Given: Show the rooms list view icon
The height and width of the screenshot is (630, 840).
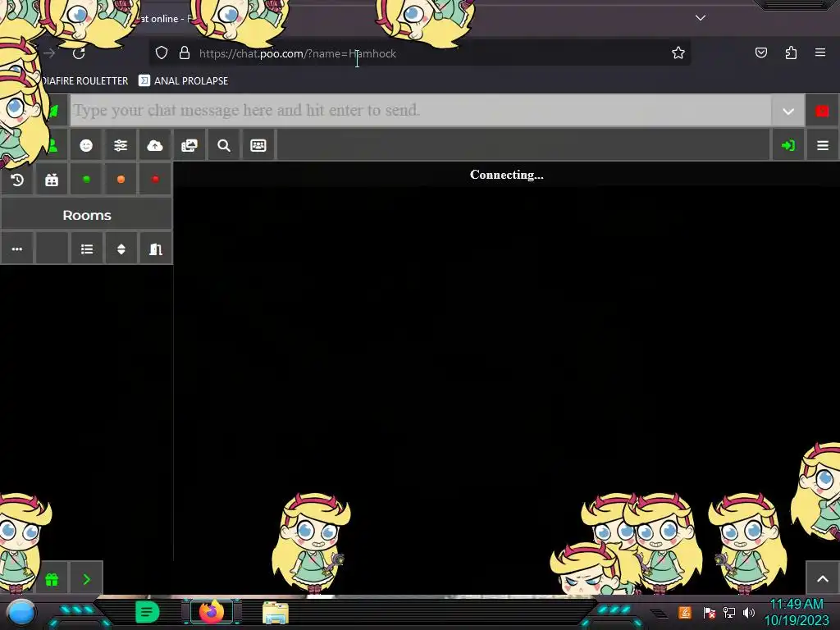Looking at the screenshot, I should tap(87, 249).
